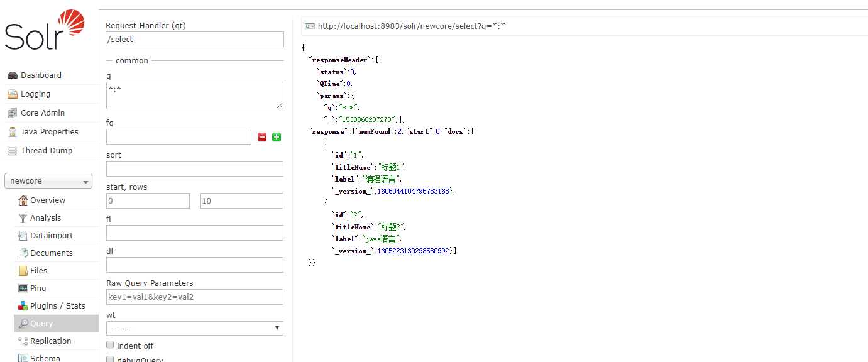This screenshot has width=868, height=362.
Task: Click the Overview house icon
Action: 23,200
